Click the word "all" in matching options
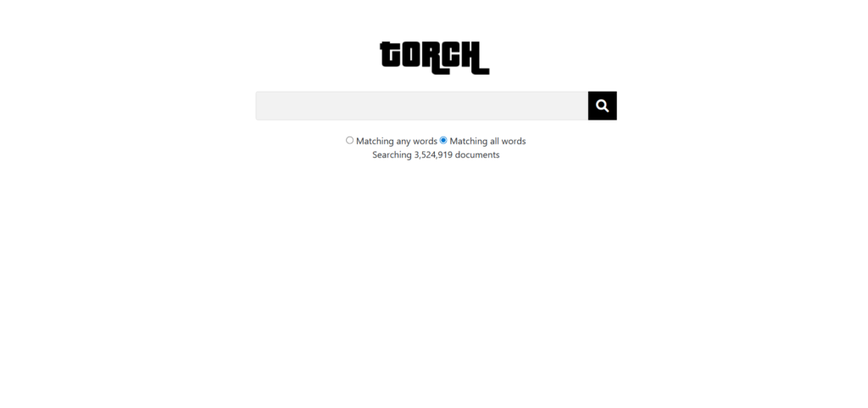This screenshot has height=408, width=868. 494,141
